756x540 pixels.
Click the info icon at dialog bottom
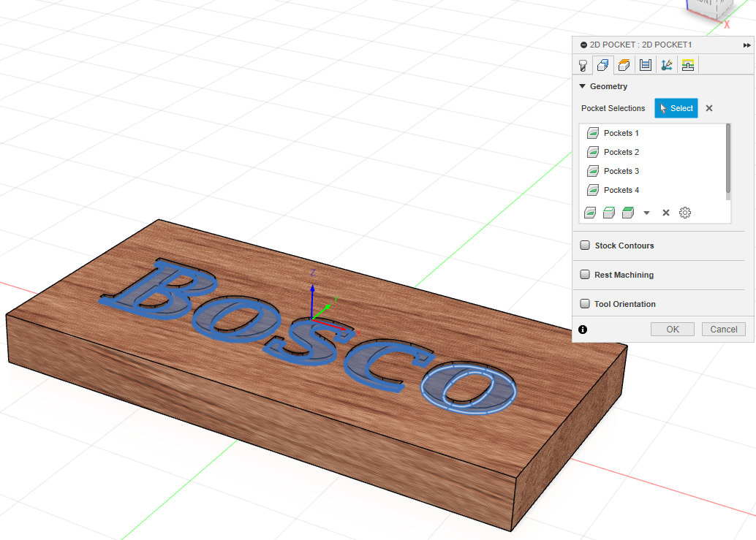583,330
